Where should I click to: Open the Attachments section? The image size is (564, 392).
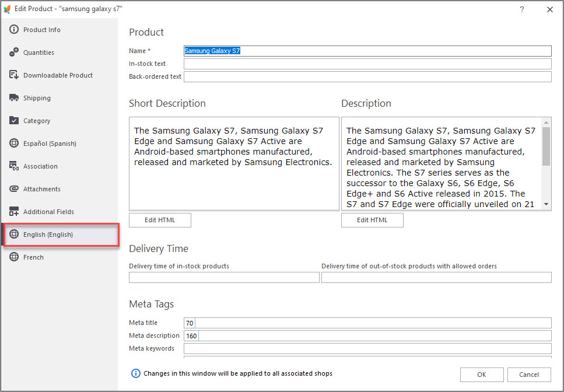coord(59,189)
